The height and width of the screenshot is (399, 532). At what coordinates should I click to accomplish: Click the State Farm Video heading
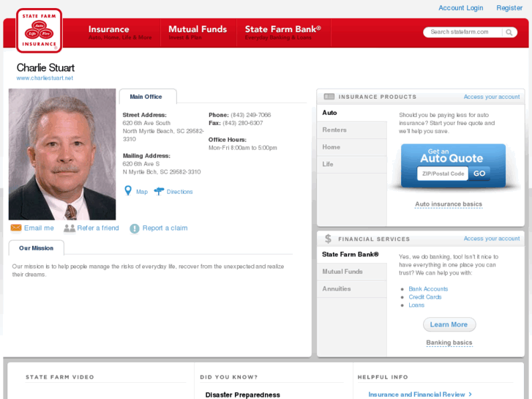point(60,377)
